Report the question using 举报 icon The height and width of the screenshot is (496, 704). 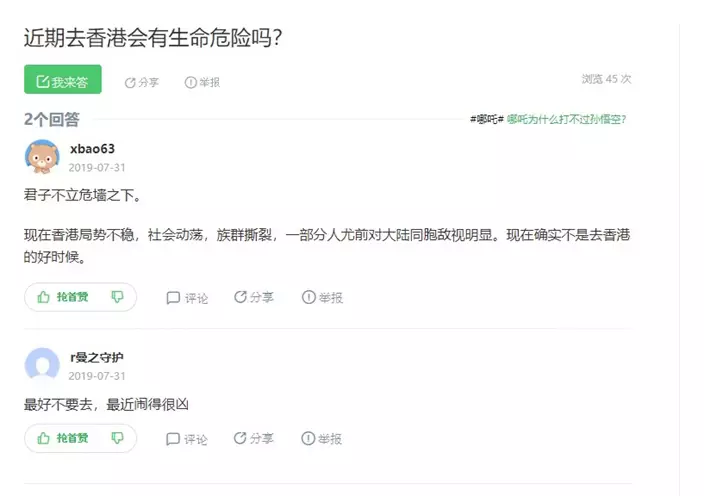202,82
